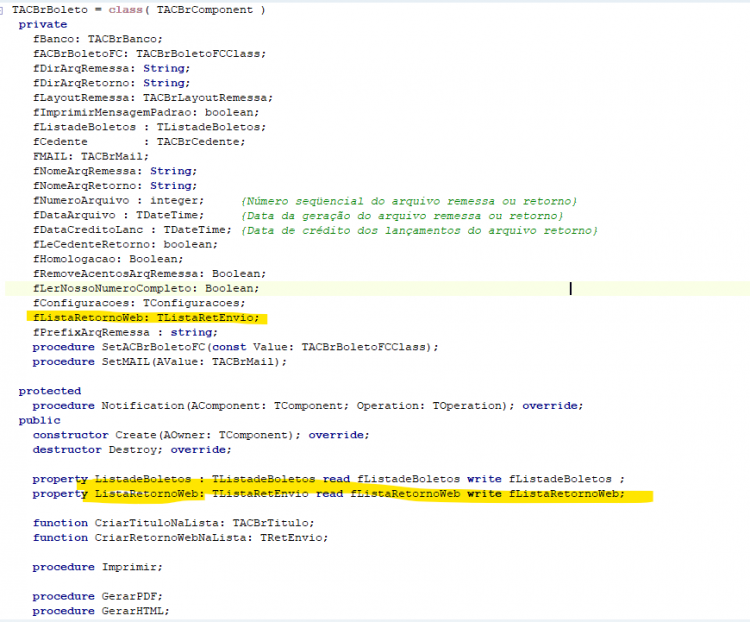Click 'function CriarTituloNaLista: TACBrTitulo;'
This screenshot has width=750, height=622.
point(174,523)
